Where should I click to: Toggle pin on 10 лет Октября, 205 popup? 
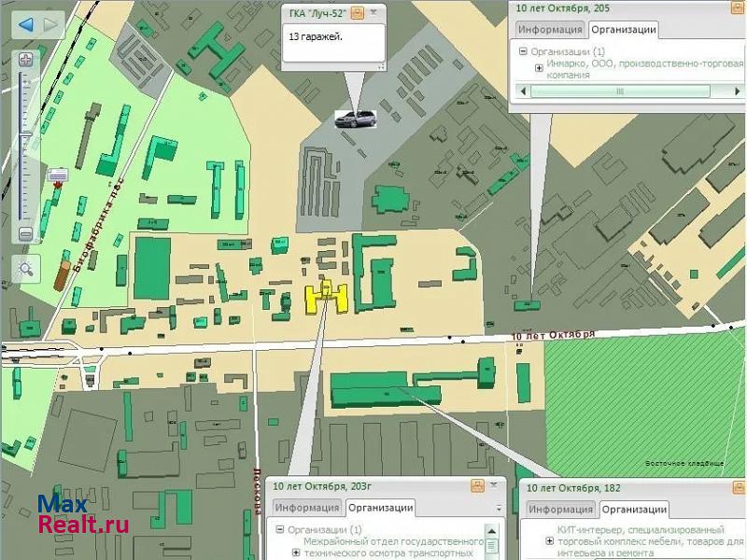pyautogui.click(x=732, y=8)
